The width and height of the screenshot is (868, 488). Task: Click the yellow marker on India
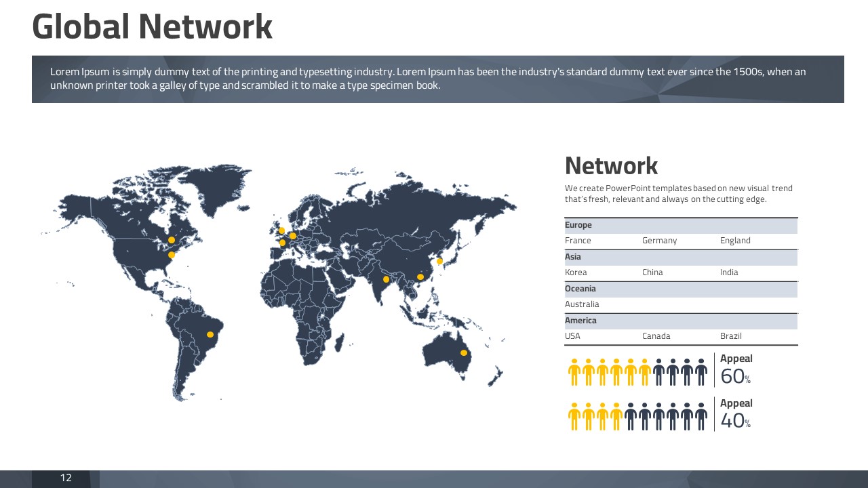pos(387,279)
